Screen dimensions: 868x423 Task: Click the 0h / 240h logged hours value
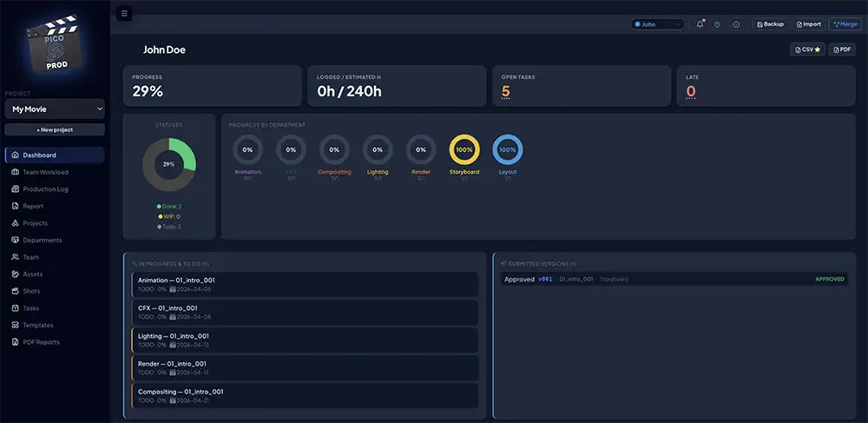tap(349, 91)
